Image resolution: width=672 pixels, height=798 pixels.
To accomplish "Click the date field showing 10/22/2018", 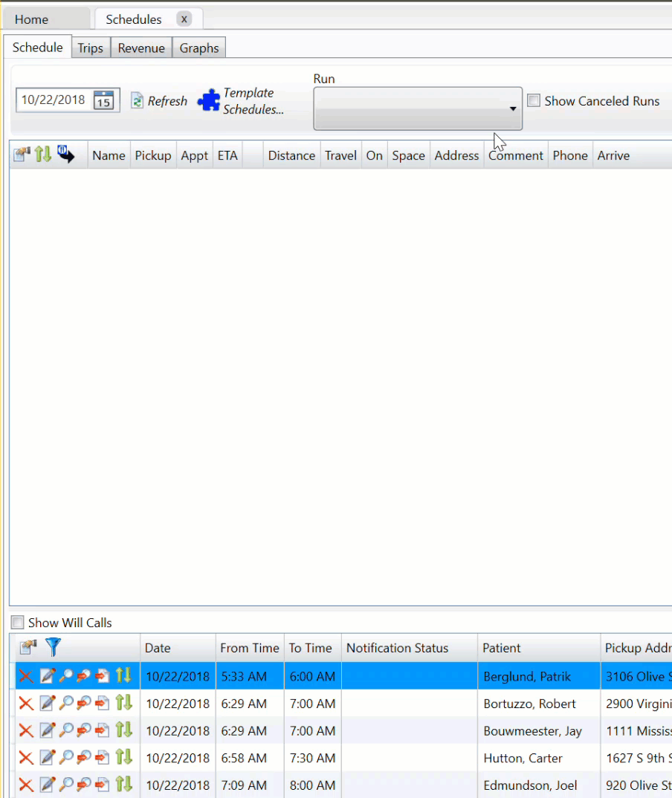I will [53, 100].
